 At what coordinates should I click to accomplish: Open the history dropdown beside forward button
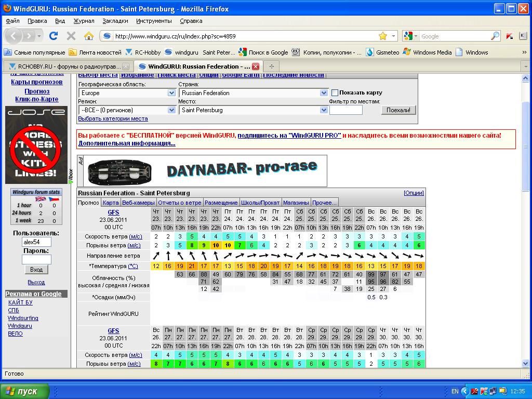[39, 36]
